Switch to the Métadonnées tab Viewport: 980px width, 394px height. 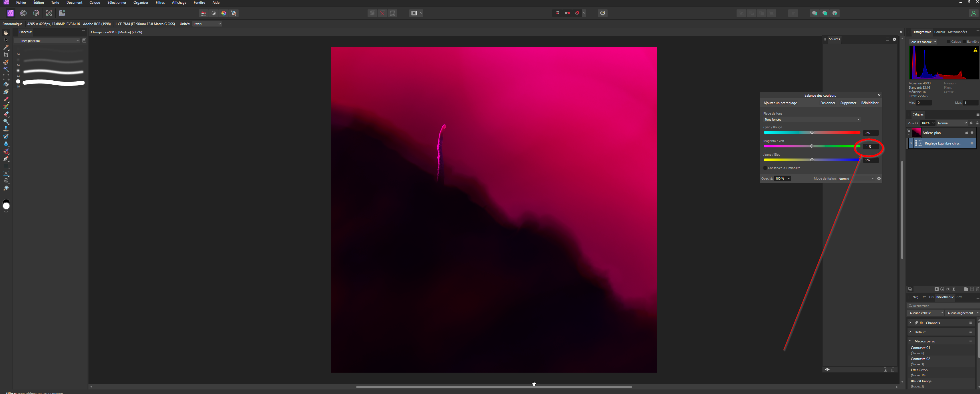pyautogui.click(x=957, y=32)
